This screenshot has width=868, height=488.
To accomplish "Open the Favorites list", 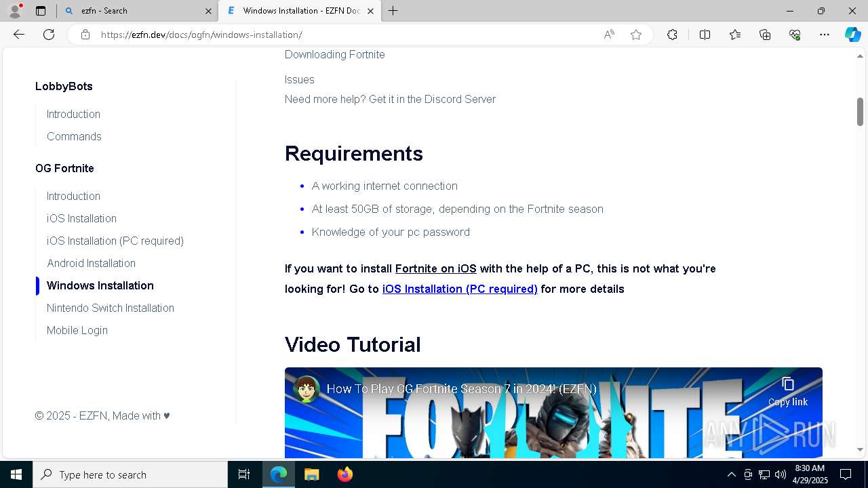I will point(735,35).
